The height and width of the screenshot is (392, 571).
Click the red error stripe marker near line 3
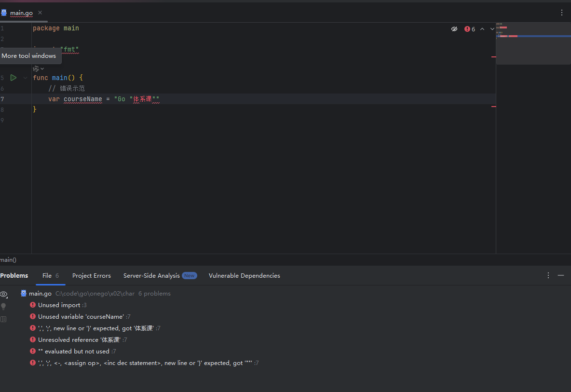pyautogui.click(x=494, y=57)
